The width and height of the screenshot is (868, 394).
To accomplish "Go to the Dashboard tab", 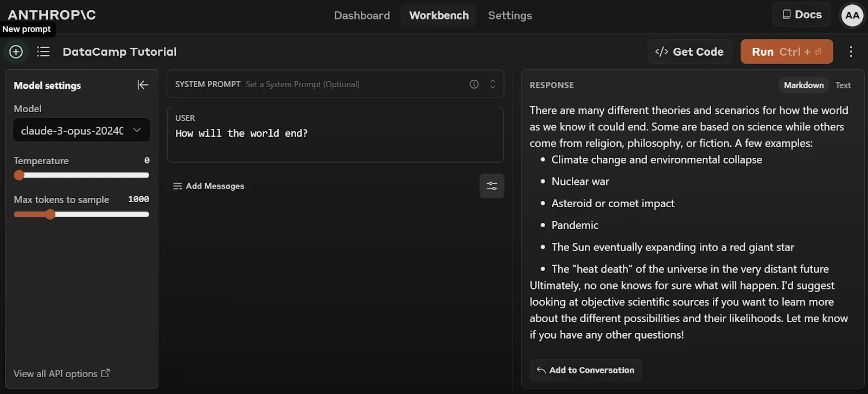I will (x=362, y=15).
